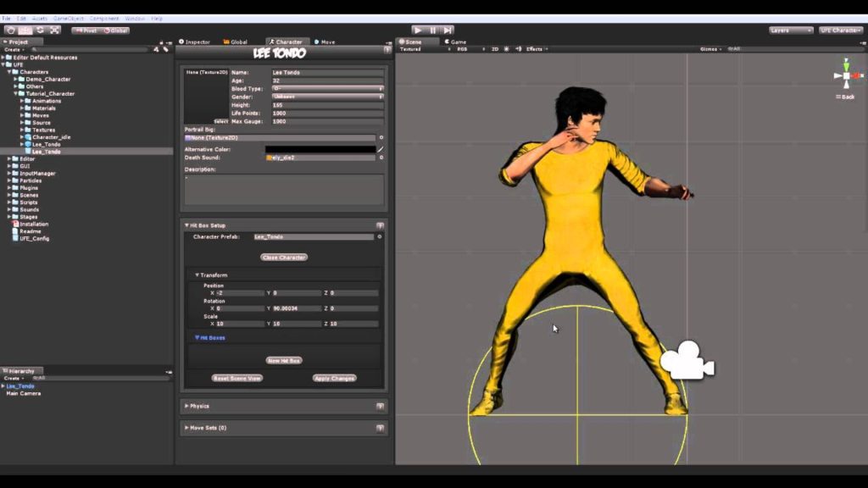Mute scene audio in the Scene toolbar
Viewport: 868px width, 488px height.
[519, 49]
